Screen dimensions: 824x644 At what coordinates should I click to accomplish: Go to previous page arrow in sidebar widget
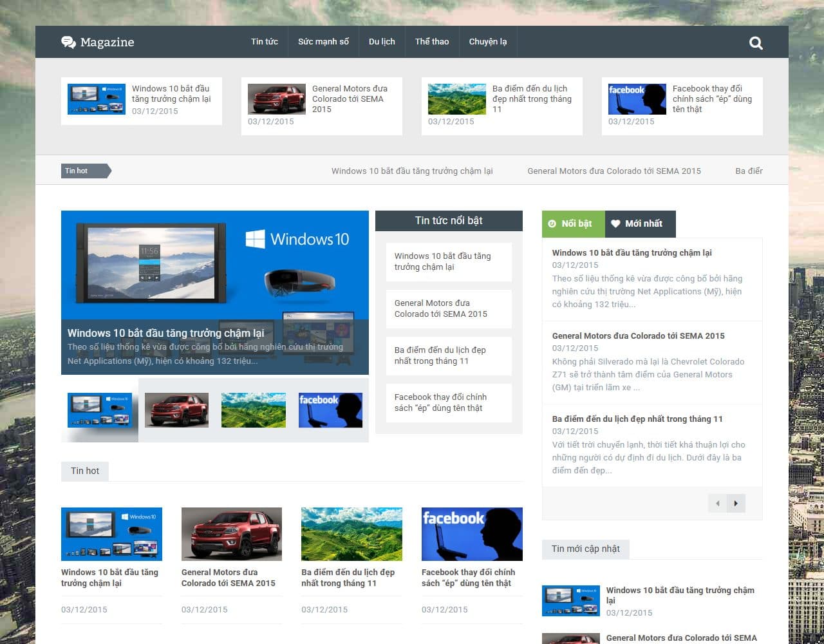[x=717, y=504]
